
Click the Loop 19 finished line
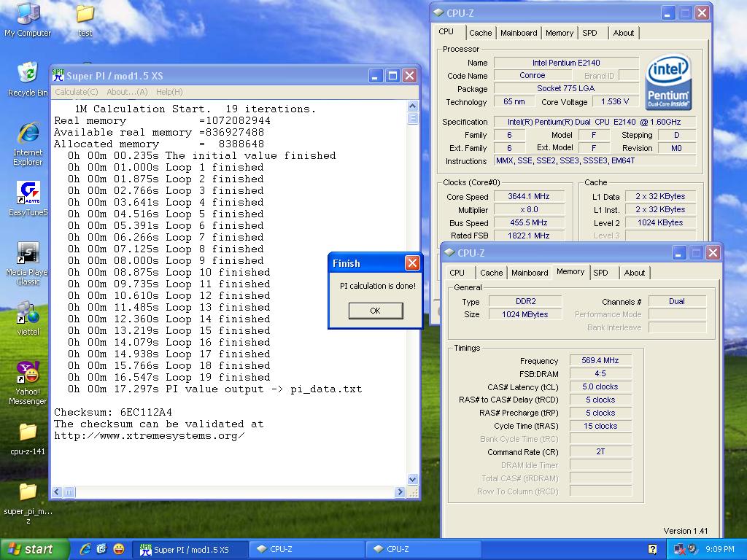[169, 378]
